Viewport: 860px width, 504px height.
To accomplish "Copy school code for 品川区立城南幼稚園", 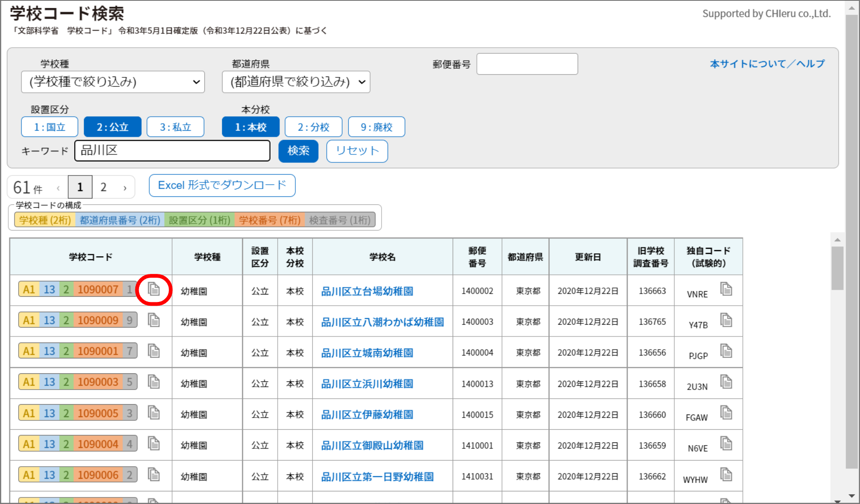I will point(154,351).
